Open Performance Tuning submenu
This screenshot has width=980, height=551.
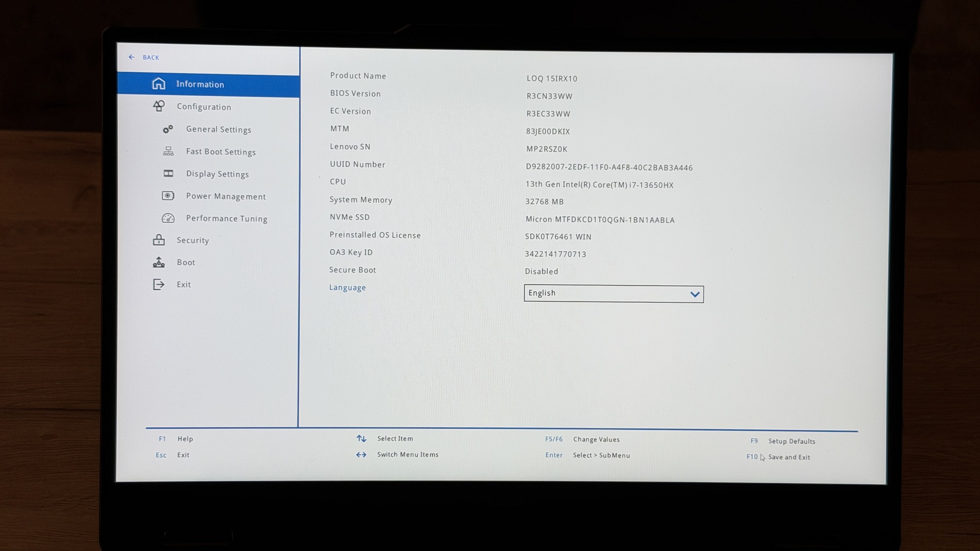pyautogui.click(x=226, y=219)
